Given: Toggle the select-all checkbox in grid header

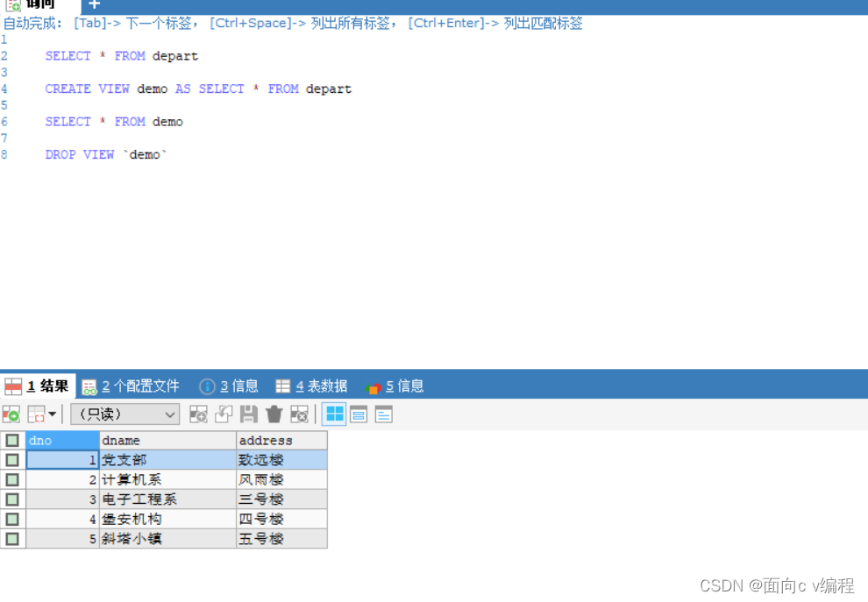Looking at the screenshot, I should (11, 440).
